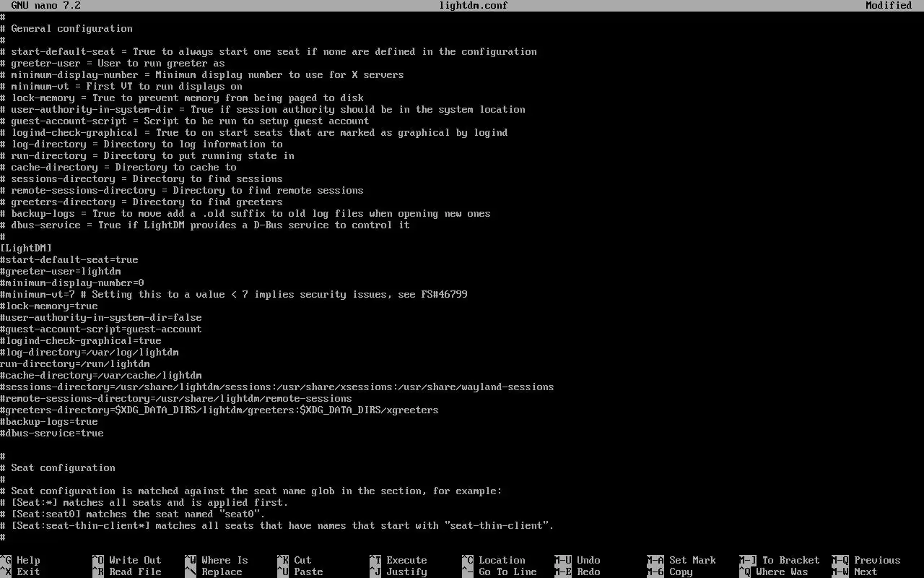Click the #lock-memory=true line
924x578 pixels.
point(49,306)
